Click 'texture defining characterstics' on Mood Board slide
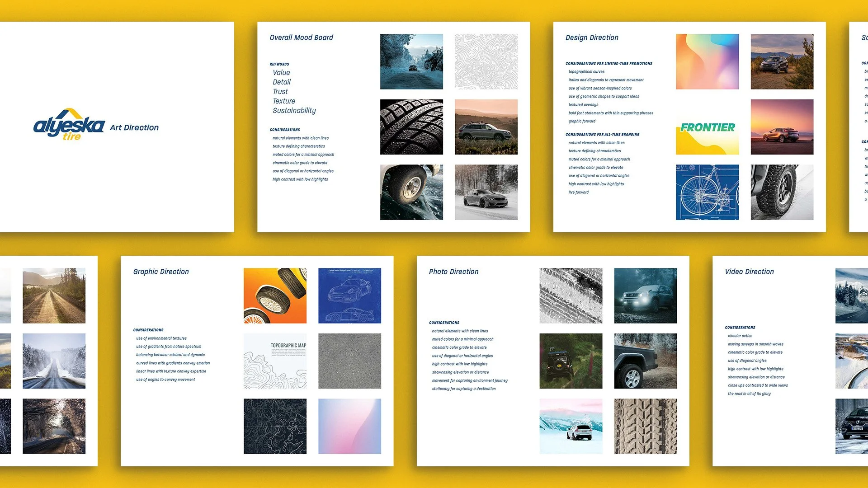The height and width of the screenshot is (488, 868). (x=299, y=146)
